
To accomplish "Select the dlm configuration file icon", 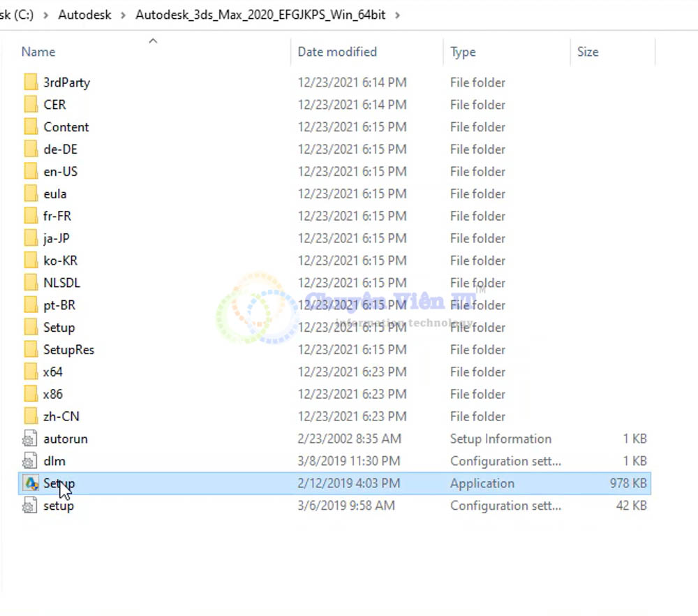I will pyautogui.click(x=30, y=461).
